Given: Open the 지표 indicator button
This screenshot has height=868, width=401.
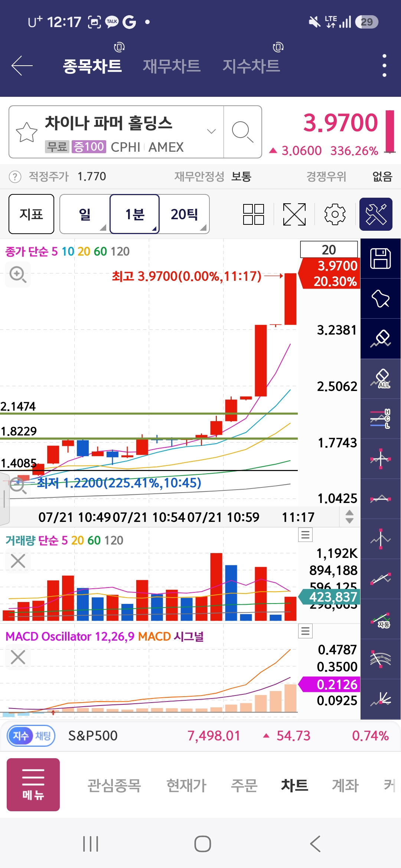Looking at the screenshot, I should tap(31, 214).
